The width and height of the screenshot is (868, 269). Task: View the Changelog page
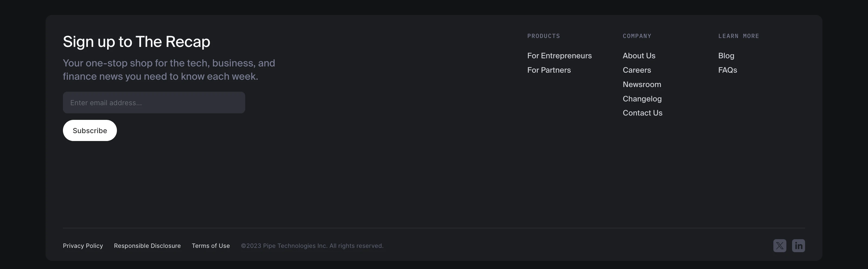[x=642, y=99]
